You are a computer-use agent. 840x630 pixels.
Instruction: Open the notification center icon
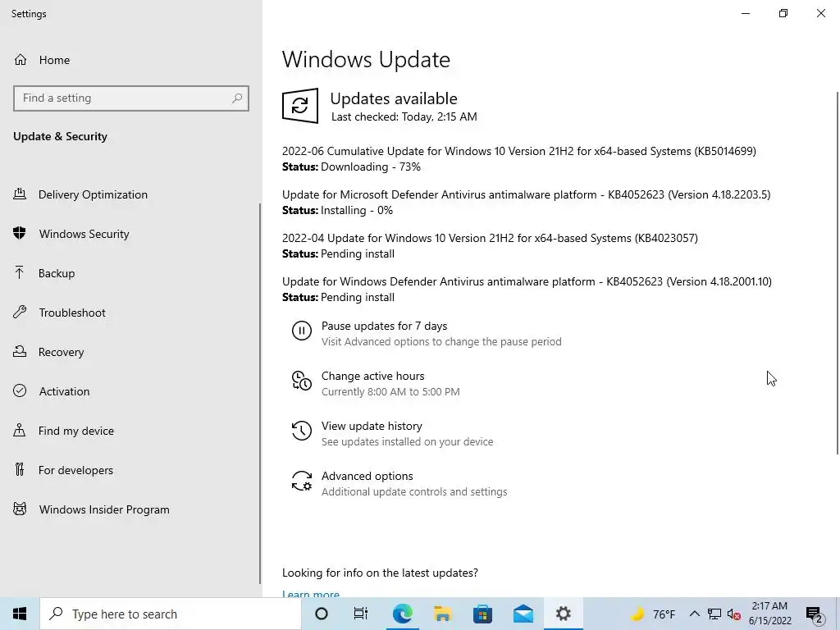[815, 614]
